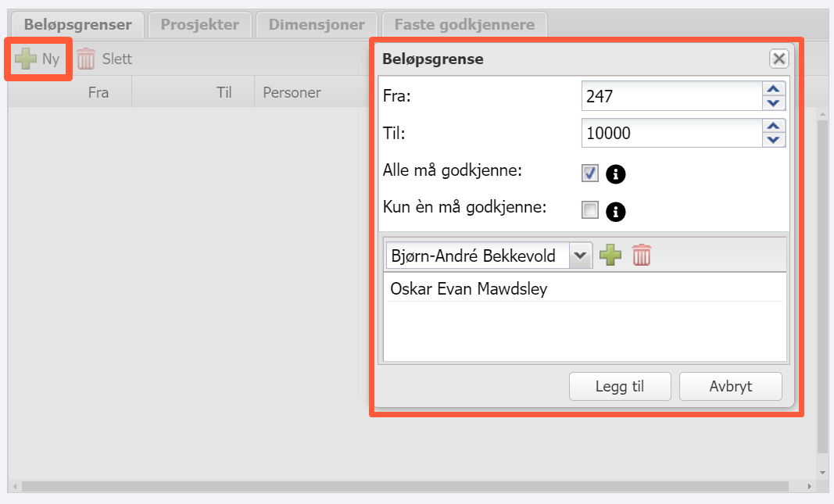The height and width of the screenshot is (504, 834).
Task: Remove person using red trash icon in dialog
Action: (641, 256)
